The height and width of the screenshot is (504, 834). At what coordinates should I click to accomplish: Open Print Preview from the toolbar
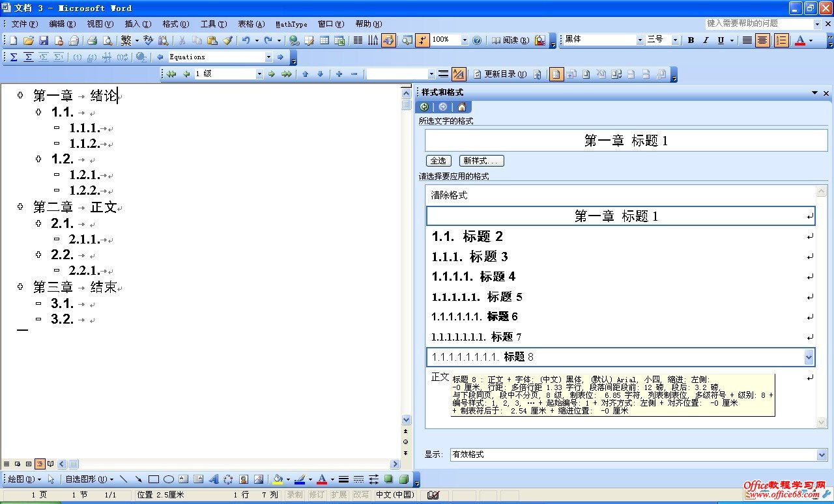pyautogui.click(x=107, y=40)
